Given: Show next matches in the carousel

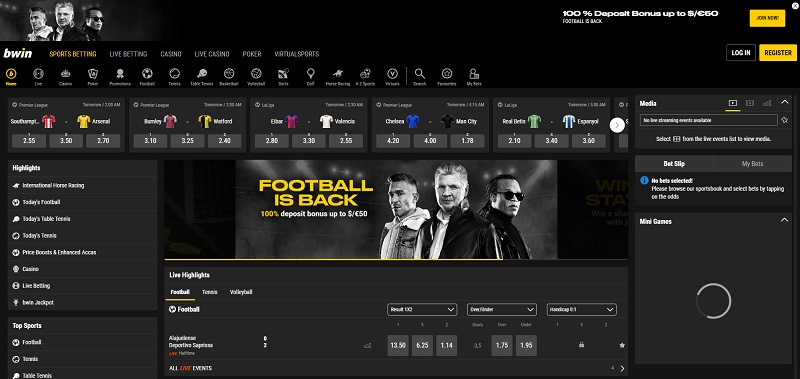Looking at the screenshot, I should point(617,125).
